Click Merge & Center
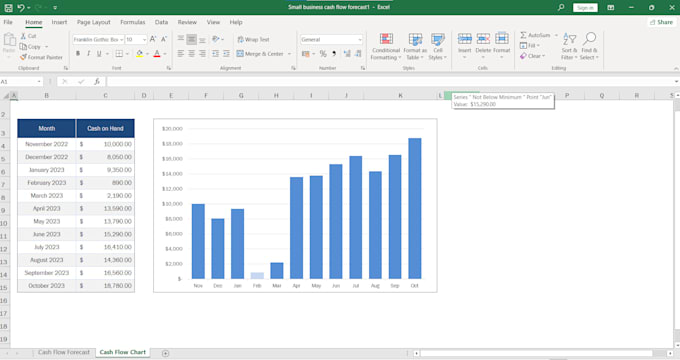The height and width of the screenshot is (360, 680). point(260,54)
